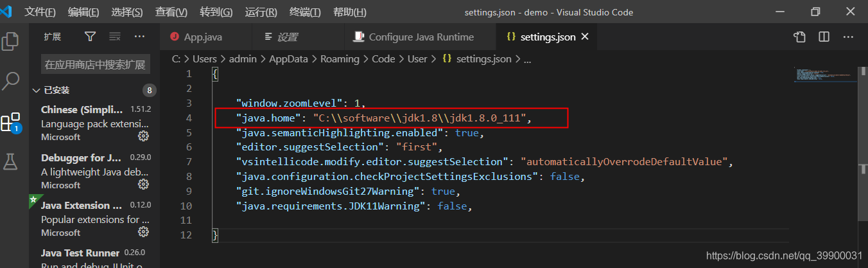868x268 pixels.
Task: Click the closing brace on line 12
Action: [215, 236]
